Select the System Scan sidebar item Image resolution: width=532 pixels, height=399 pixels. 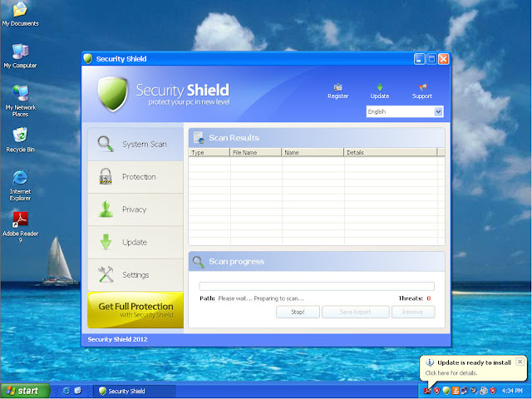(x=135, y=144)
